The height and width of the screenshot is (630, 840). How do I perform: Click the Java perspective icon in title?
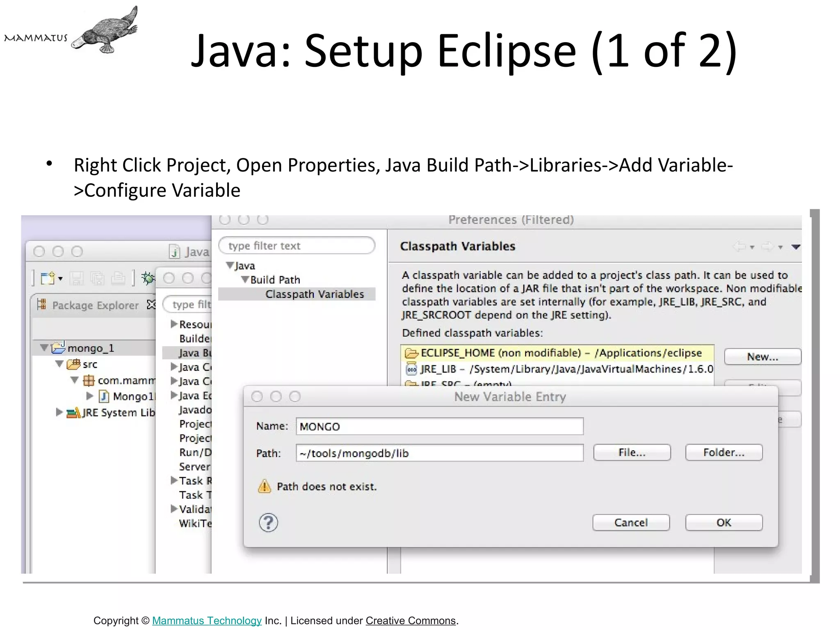click(175, 251)
